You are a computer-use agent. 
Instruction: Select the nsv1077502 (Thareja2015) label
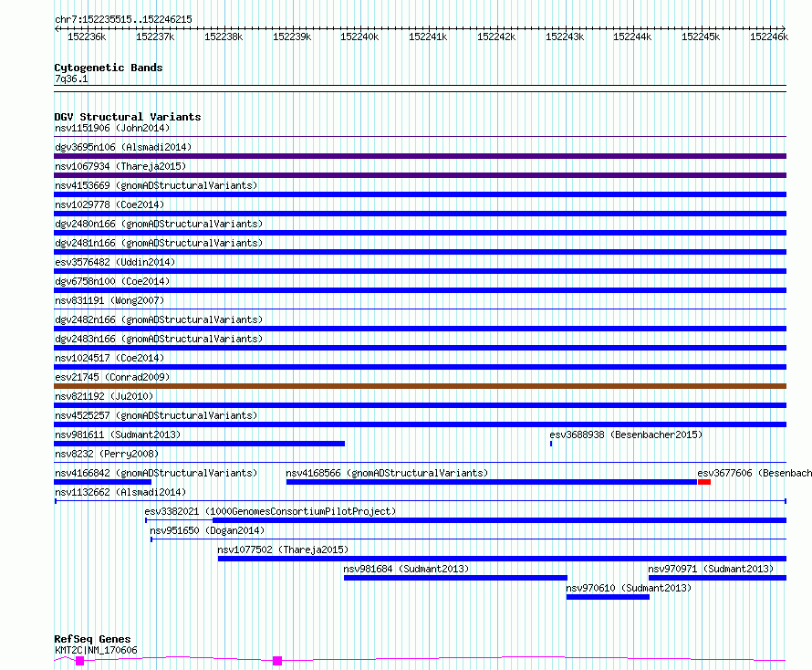(x=283, y=550)
